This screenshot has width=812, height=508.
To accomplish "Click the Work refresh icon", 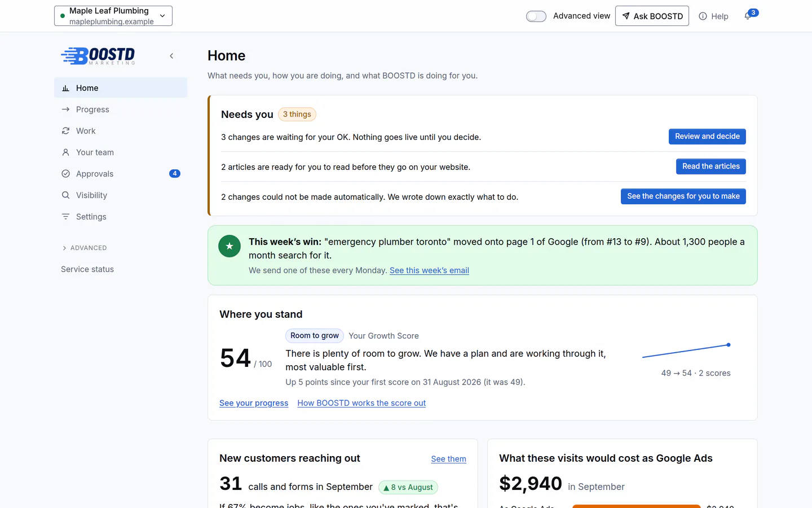I will (65, 131).
